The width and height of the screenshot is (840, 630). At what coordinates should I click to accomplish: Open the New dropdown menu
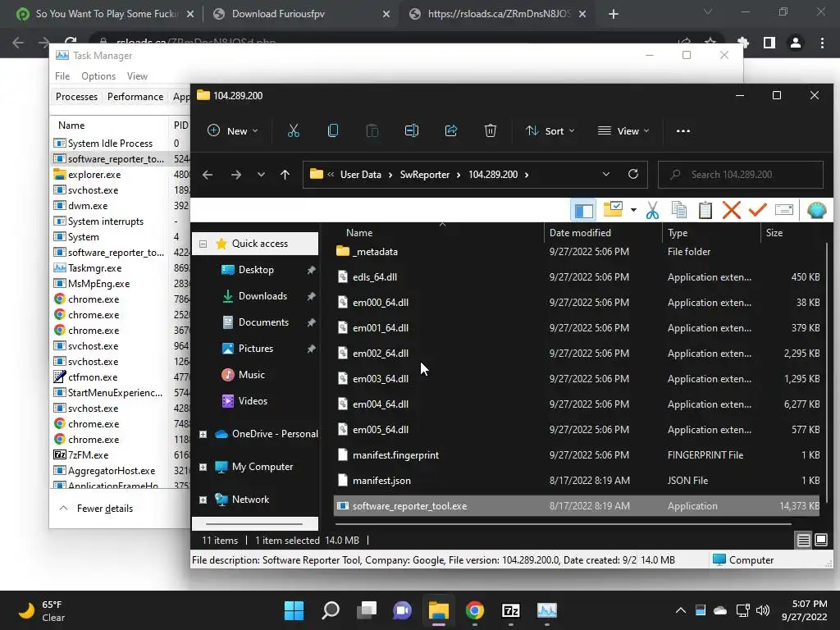point(232,130)
